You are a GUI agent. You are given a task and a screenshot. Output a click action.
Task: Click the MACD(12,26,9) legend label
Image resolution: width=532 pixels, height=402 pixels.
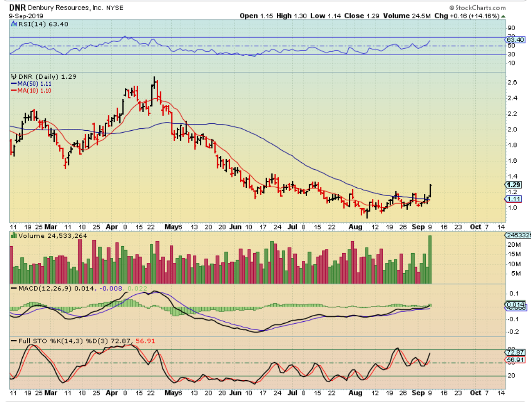(45, 288)
